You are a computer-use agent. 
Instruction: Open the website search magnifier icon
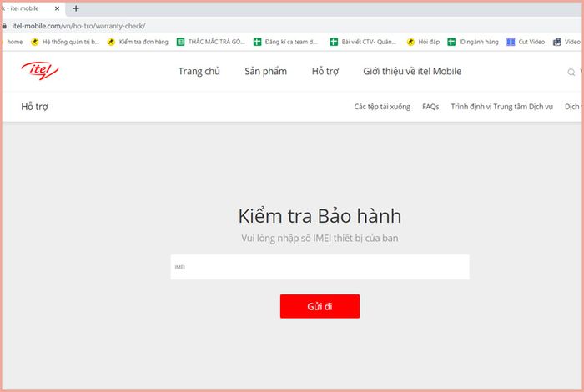571,73
